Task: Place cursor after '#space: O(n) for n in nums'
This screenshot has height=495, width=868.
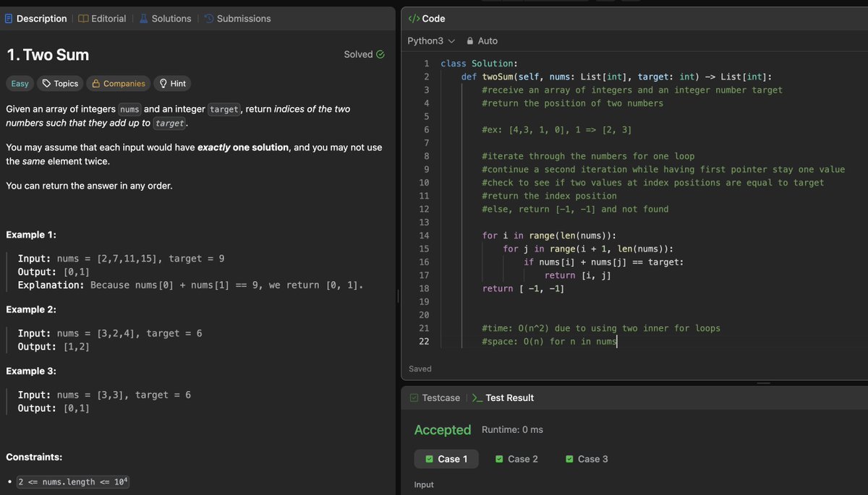Action: tap(617, 341)
